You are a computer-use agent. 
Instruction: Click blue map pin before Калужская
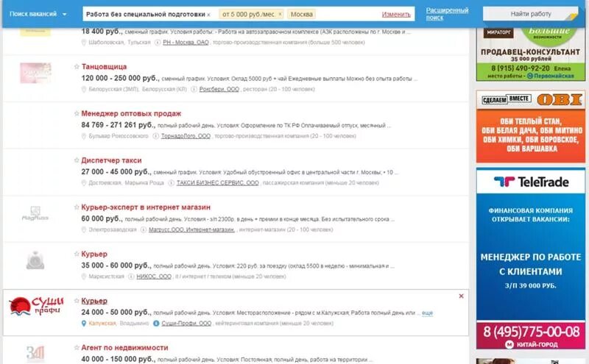(x=84, y=324)
